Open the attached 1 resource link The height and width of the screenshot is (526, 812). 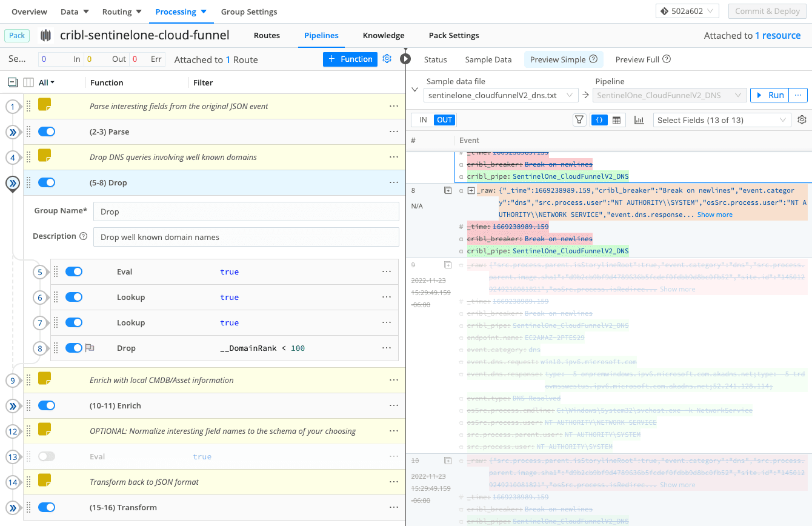click(777, 35)
